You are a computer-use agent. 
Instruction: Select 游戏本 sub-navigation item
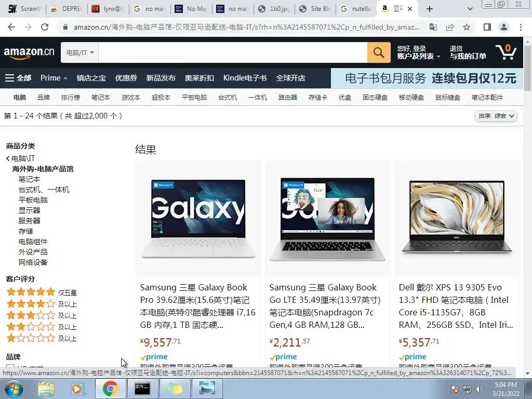pos(131,98)
